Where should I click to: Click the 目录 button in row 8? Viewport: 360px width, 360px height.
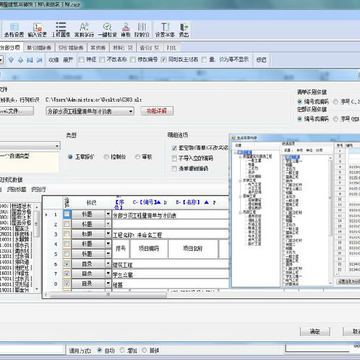click(x=89, y=284)
